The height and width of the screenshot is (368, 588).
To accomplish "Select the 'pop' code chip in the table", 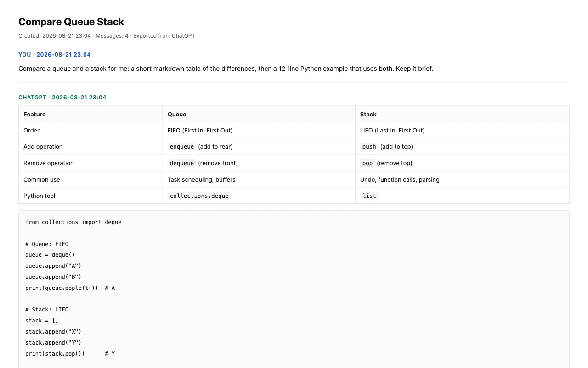I will click(x=367, y=163).
